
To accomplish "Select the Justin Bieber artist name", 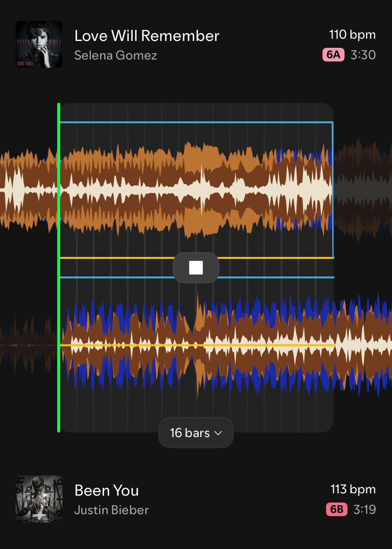I will [111, 510].
